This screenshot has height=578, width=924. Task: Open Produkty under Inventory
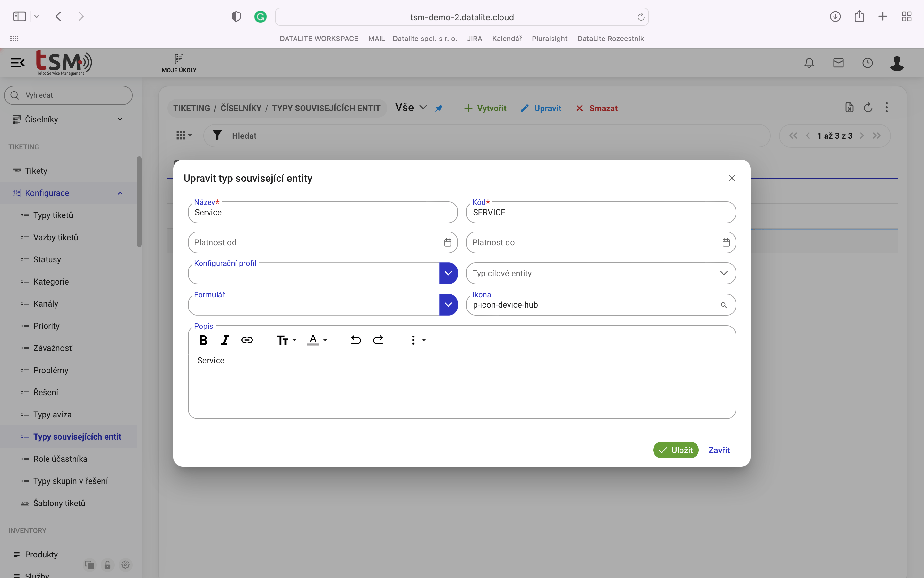41,554
